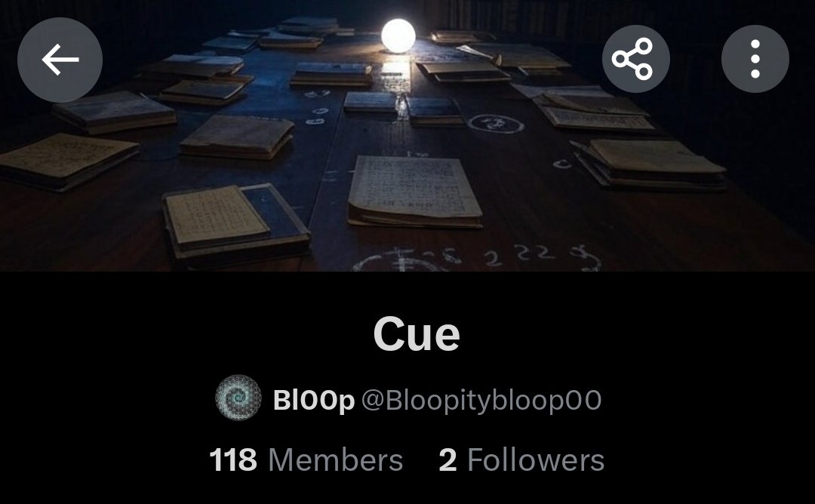View the list owner name BlOOp
The image size is (815, 504).
click(313, 400)
